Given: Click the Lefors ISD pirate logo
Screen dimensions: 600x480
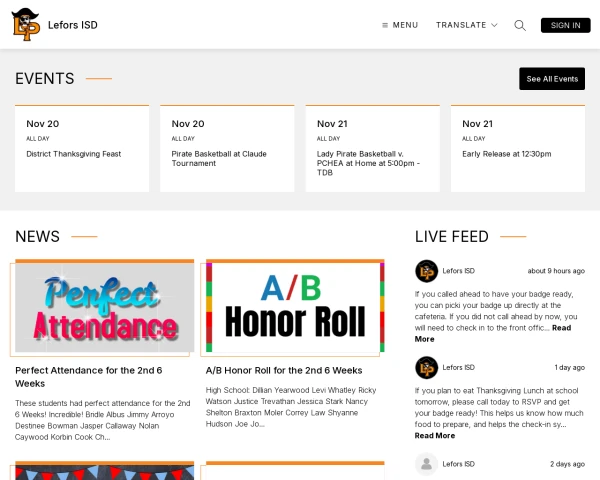Looking at the screenshot, I should [x=26, y=24].
